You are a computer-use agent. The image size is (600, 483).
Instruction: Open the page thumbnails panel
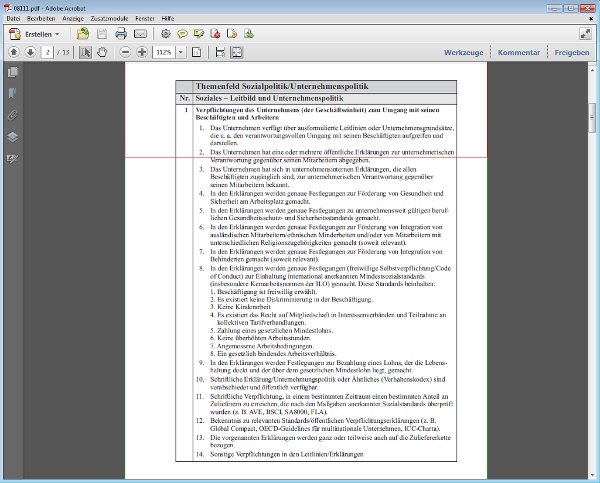tap(12, 73)
